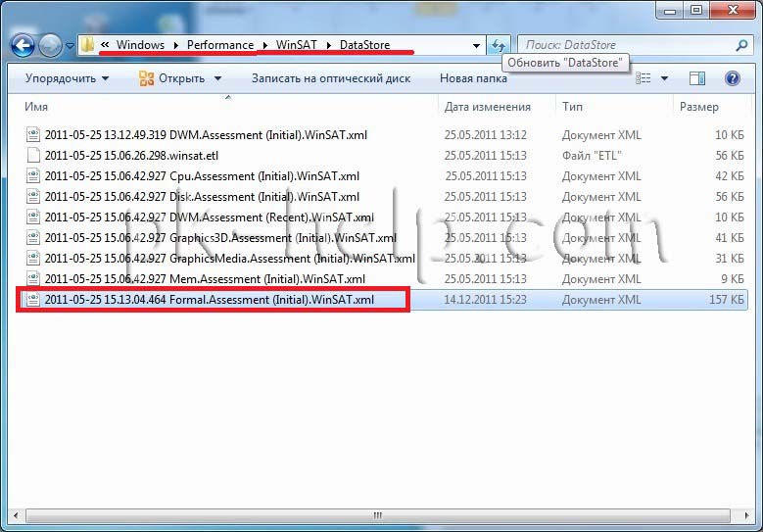Minimize the Explorer window

(670, 10)
